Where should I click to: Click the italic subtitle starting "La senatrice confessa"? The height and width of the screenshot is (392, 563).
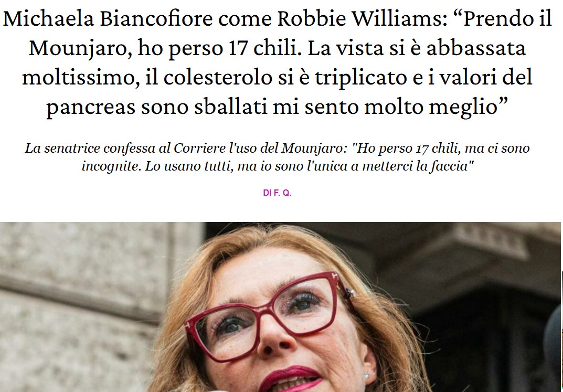click(277, 157)
